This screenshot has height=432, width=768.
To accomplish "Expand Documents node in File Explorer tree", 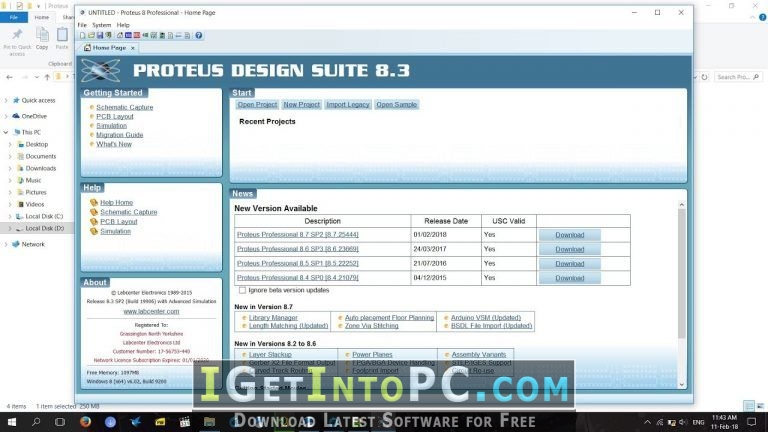I will [10, 156].
